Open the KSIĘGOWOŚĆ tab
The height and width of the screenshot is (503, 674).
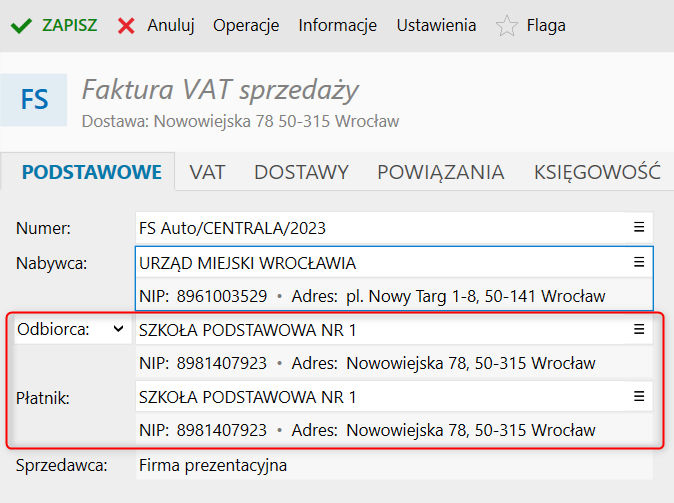pyautogui.click(x=597, y=172)
